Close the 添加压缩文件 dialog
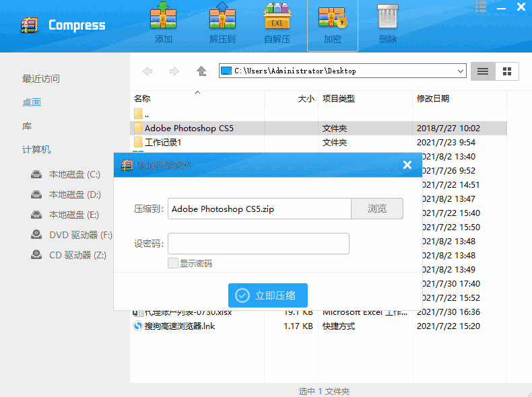This screenshot has width=532, height=397. [407, 165]
